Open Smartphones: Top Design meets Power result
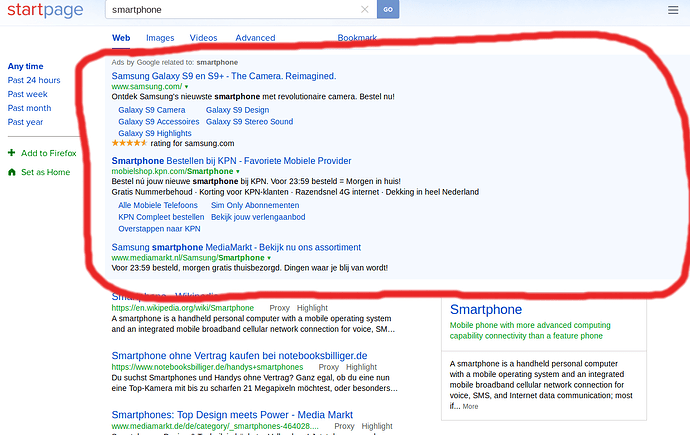 (x=232, y=415)
